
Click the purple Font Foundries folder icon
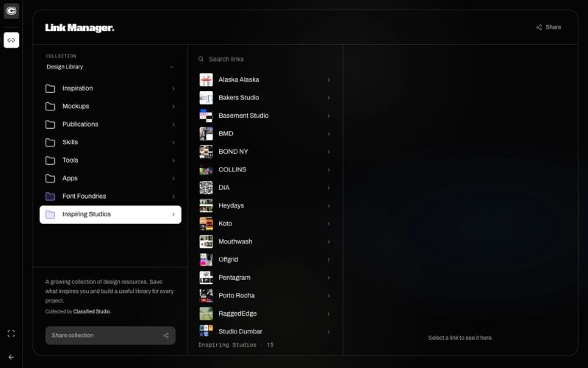point(50,197)
